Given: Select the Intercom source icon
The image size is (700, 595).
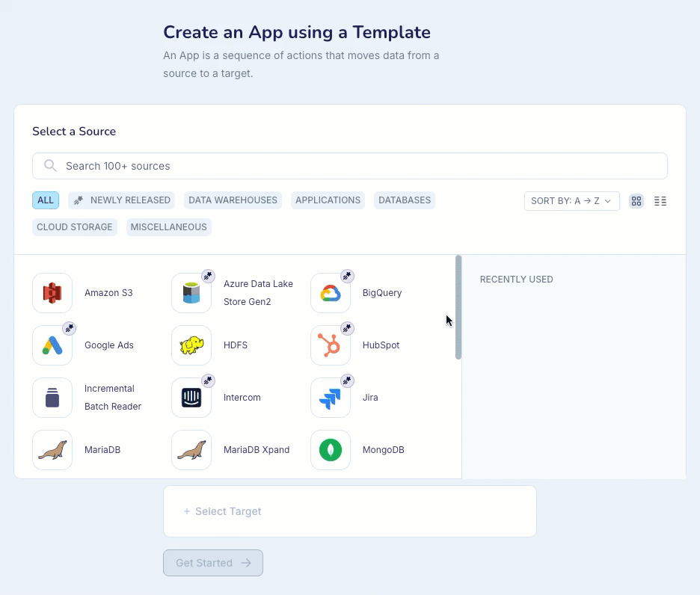Looking at the screenshot, I should pyautogui.click(x=191, y=397).
